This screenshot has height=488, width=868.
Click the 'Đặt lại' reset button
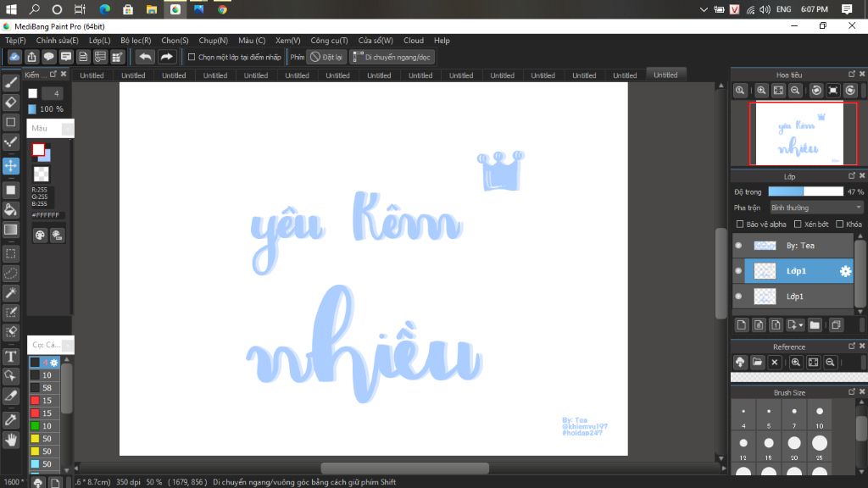pyautogui.click(x=326, y=57)
